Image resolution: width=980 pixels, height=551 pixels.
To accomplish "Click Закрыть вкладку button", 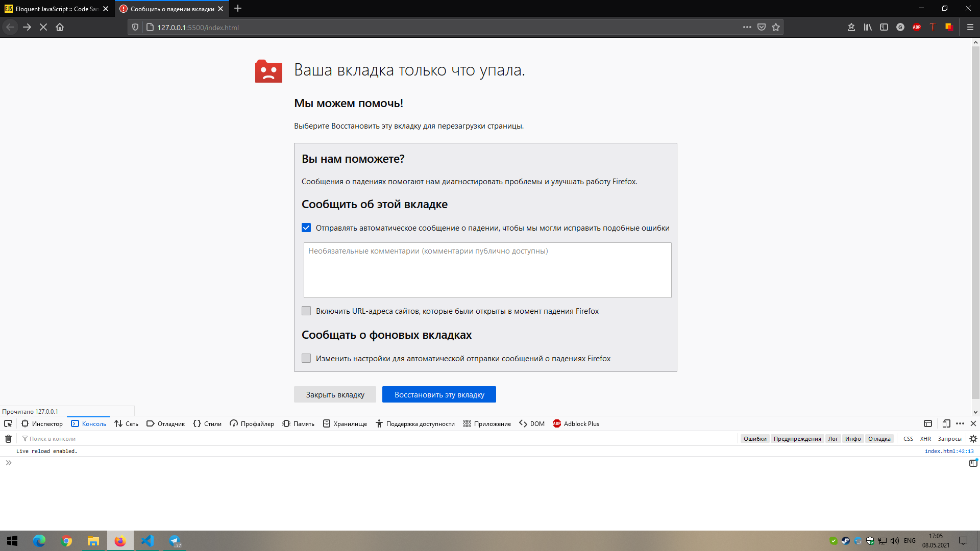I will (335, 395).
